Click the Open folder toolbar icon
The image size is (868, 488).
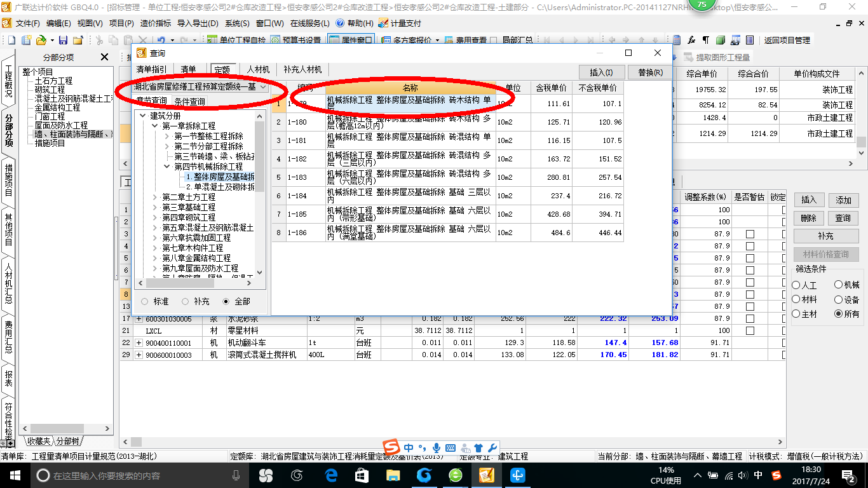click(41, 40)
